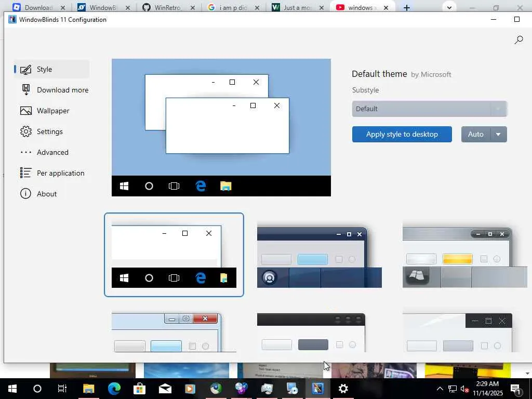Click the Default theme title text
Image resolution: width=532 pixels, height=399 pixels.
[x=379, y=74]
